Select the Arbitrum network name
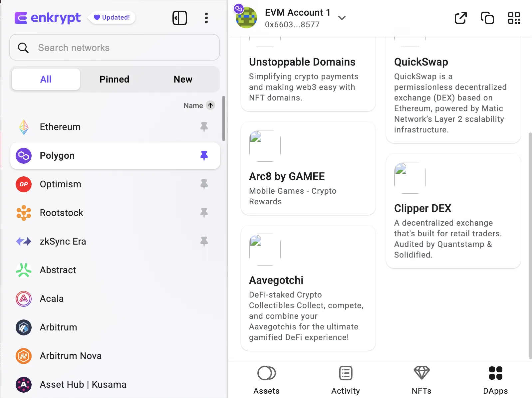Image resolution: width=532 pixels, height=398 pixels. (x=59, y=327)
